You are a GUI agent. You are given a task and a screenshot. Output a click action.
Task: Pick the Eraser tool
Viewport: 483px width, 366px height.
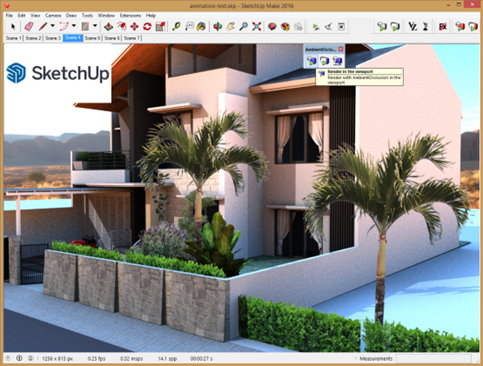tap(29, 26)
